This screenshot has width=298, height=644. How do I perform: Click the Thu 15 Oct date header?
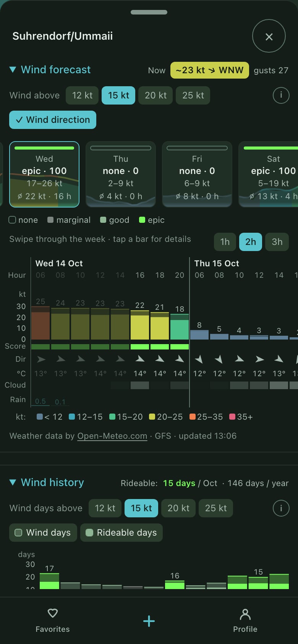point(217,264)
